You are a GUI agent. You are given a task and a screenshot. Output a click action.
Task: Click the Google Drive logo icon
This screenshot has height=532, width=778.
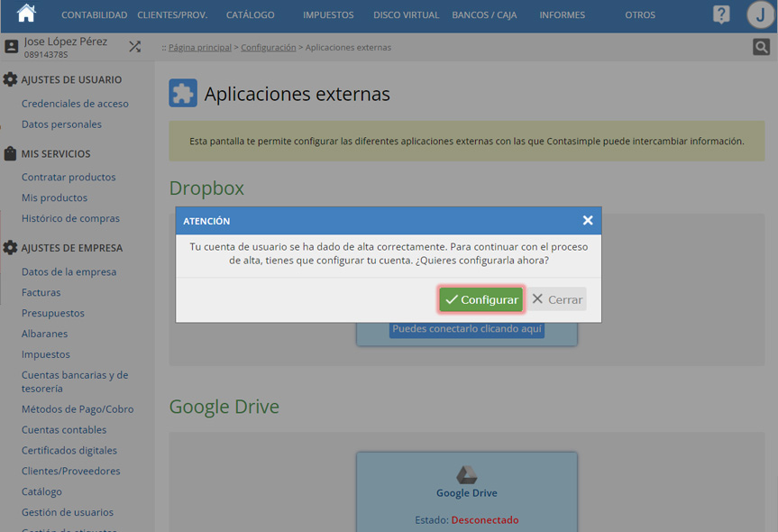pos(466,475)
